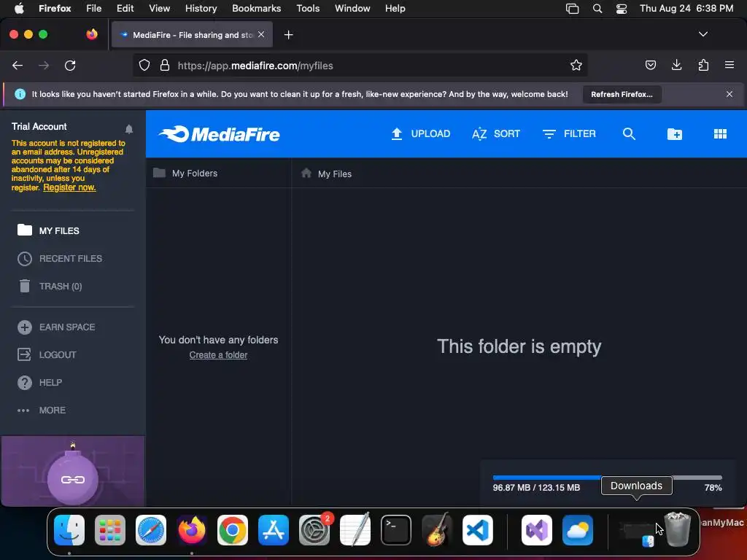Open Spotlight search in menu bar
This screenshot has height=560, width=747.
597,9
